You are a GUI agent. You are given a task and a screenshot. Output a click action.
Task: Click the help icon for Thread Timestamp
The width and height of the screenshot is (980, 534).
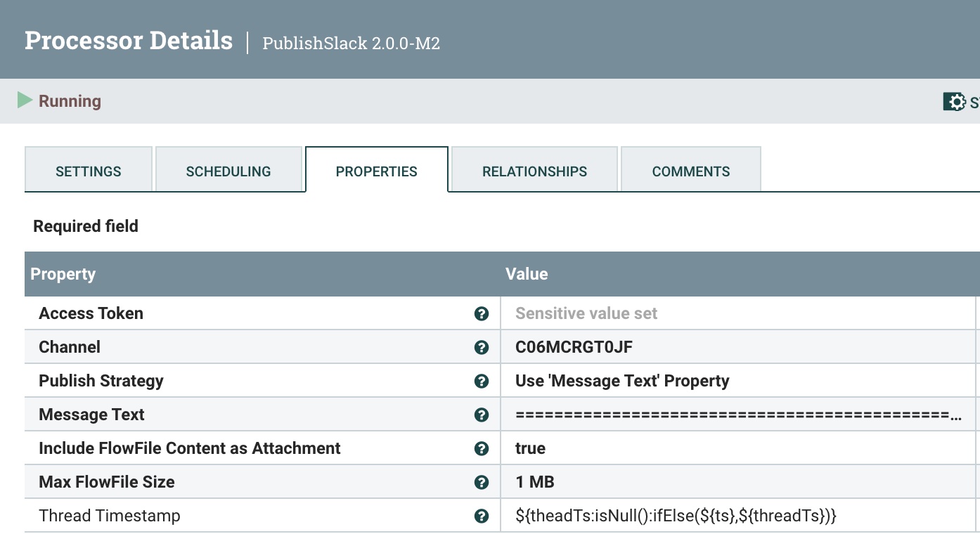482,516
